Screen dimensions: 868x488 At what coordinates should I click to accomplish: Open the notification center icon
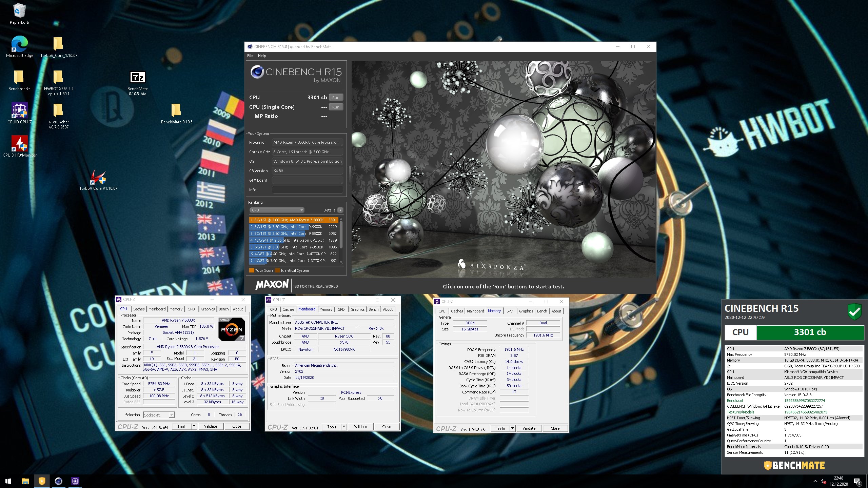(857, 481)
